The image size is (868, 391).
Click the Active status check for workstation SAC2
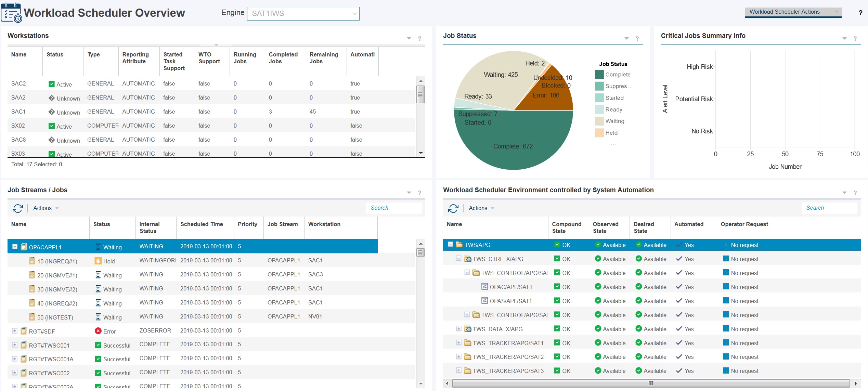tap(51, 83)
